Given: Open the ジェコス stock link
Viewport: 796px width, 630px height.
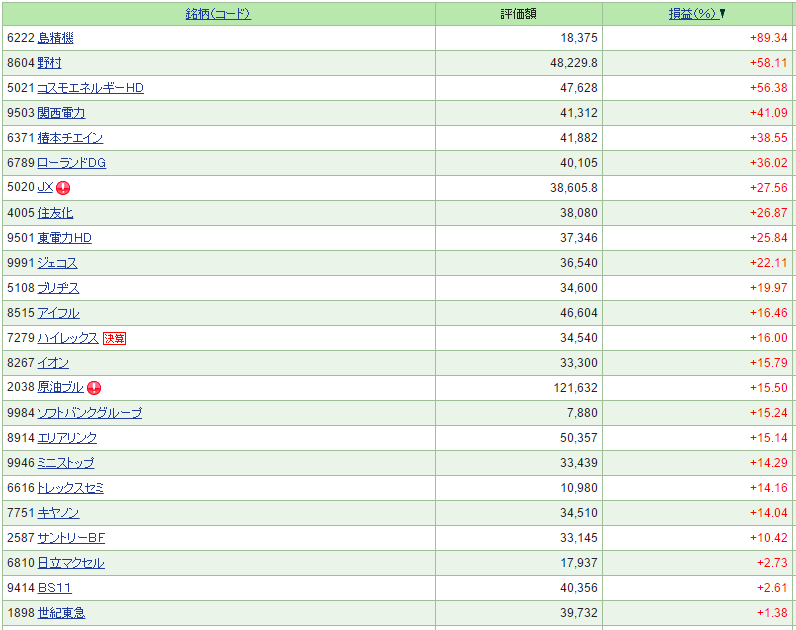Looking at the screenshot, I should (x=57, y=263).
